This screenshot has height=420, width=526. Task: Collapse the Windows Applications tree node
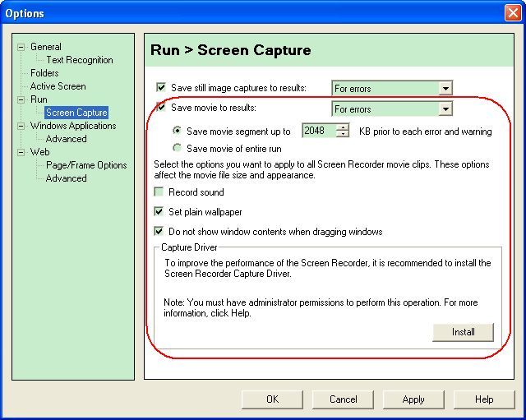click(x=21, y=126)
